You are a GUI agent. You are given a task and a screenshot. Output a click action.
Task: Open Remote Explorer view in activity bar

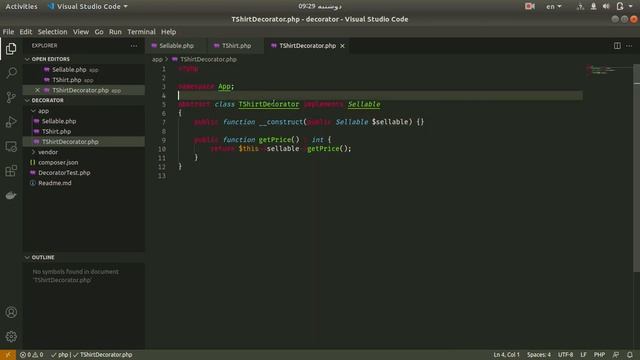tap(11, 146)
